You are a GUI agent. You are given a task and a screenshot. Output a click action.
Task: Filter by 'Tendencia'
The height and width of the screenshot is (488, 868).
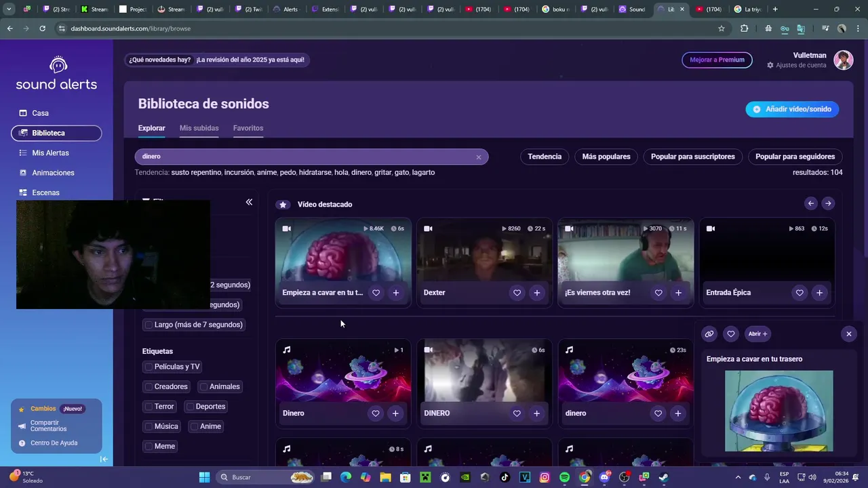pyautogui.click(x=545, y=157)
